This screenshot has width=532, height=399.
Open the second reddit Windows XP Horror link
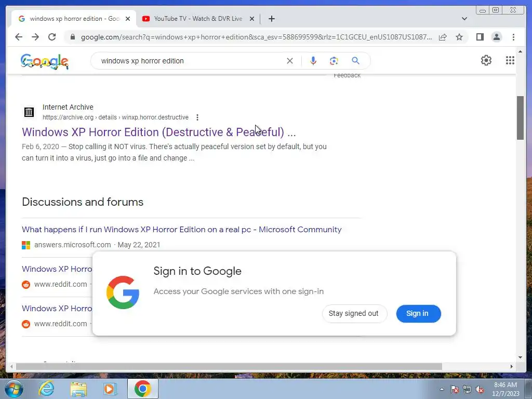click(57, 309)
